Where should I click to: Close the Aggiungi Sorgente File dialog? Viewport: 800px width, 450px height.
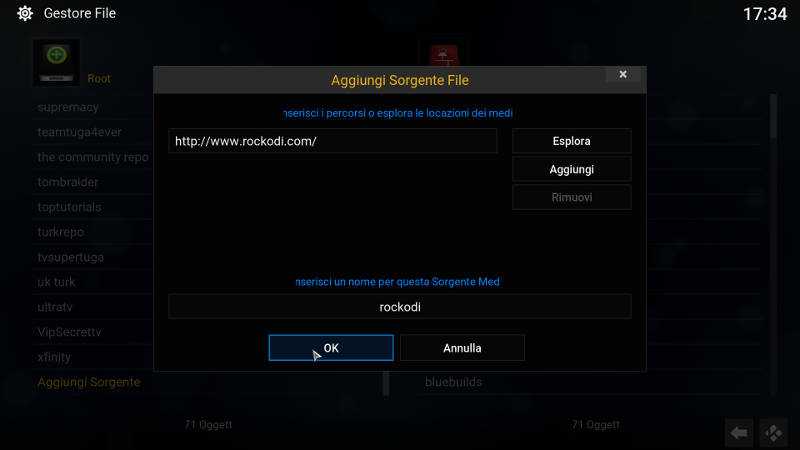(622, 74)
